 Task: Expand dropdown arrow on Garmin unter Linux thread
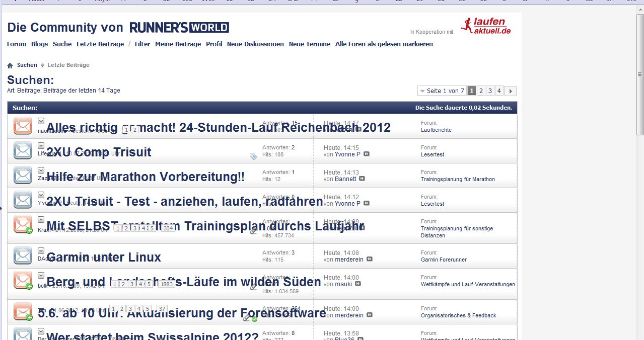coord(41,250)
